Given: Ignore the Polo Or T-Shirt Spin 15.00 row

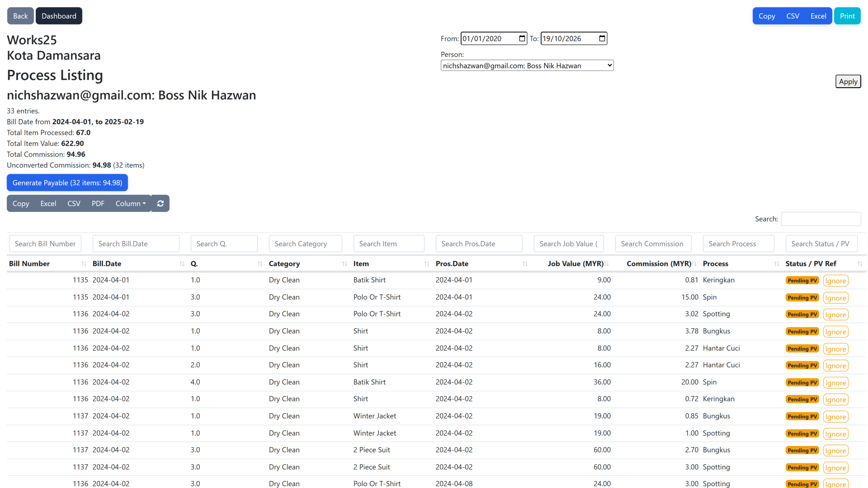Looking at the screenshot, I should click(835, 298).
